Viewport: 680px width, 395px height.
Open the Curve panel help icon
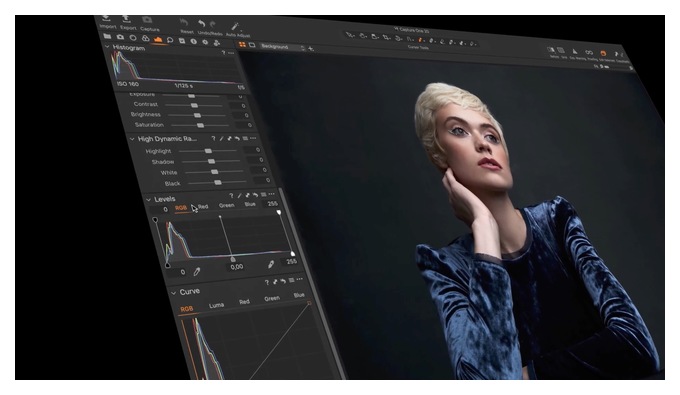point(267,282)
